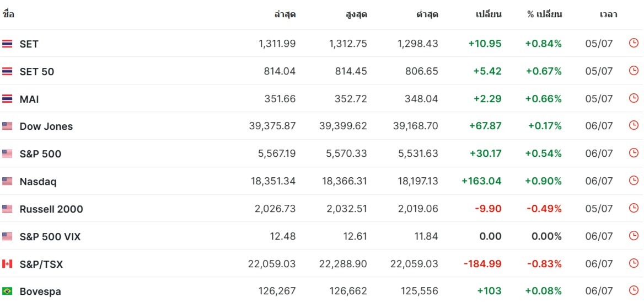Open the SET index link
The image size is (644, 302).
pyautogui.click(x=29, y=44)
